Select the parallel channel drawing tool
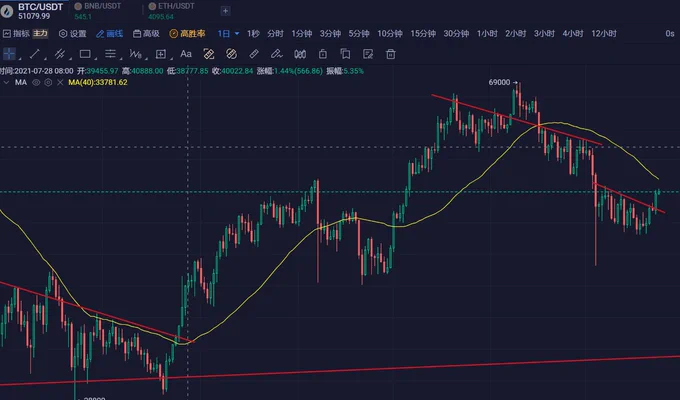 click(x=59, y=54)
